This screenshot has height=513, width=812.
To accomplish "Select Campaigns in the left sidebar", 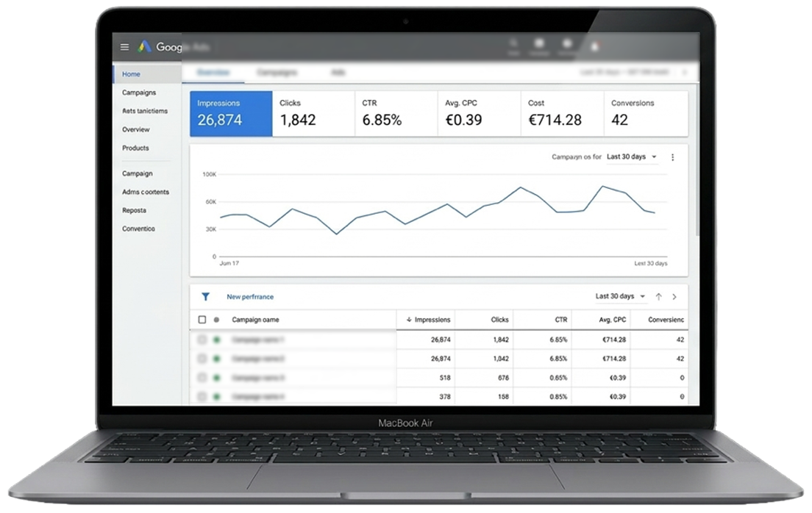I will click(x=139, y=93).
